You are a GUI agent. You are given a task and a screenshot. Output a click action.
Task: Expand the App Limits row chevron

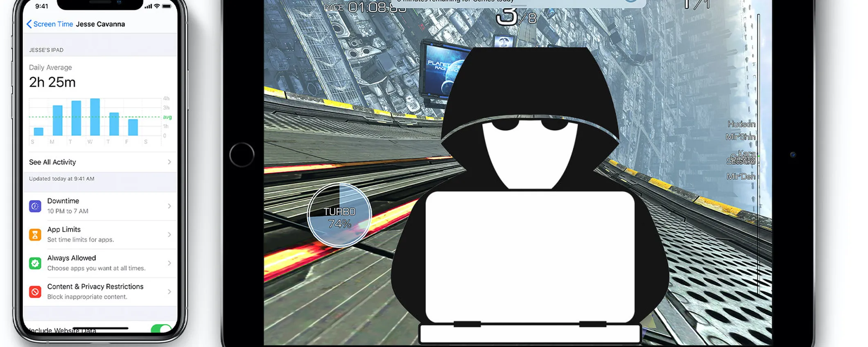[169, 234]
